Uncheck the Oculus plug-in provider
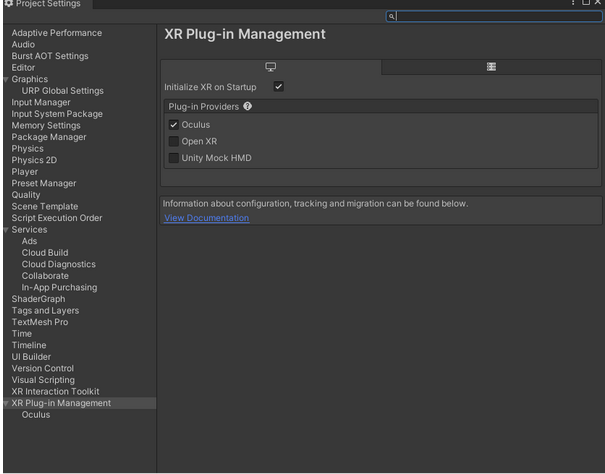 [x=174, y=125]
